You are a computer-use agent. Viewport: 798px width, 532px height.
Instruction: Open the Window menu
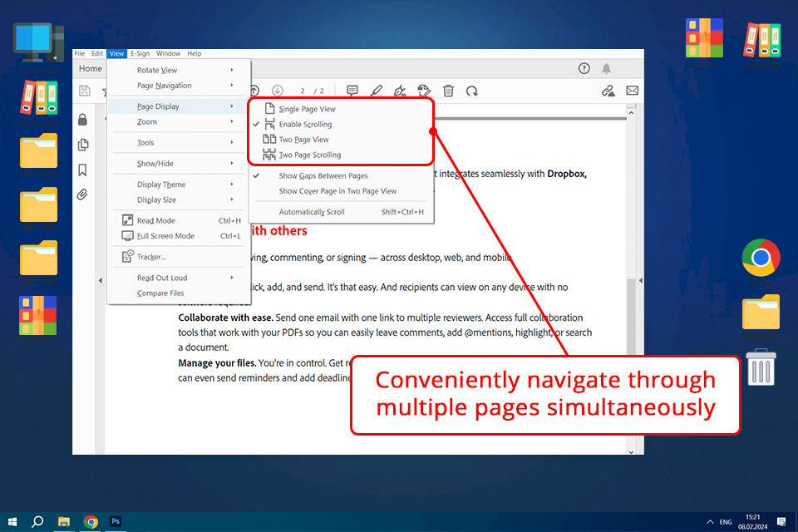[168, 53]
